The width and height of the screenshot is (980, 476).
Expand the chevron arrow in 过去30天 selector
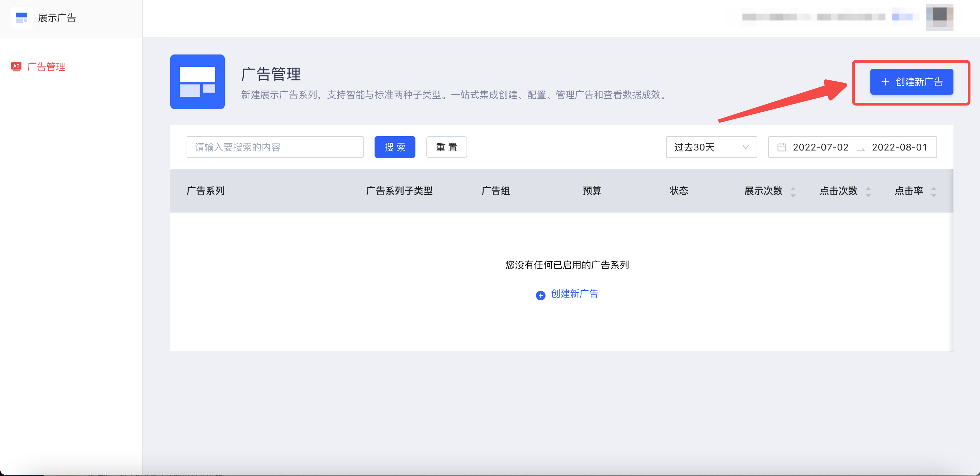click(x=745, y=147)
